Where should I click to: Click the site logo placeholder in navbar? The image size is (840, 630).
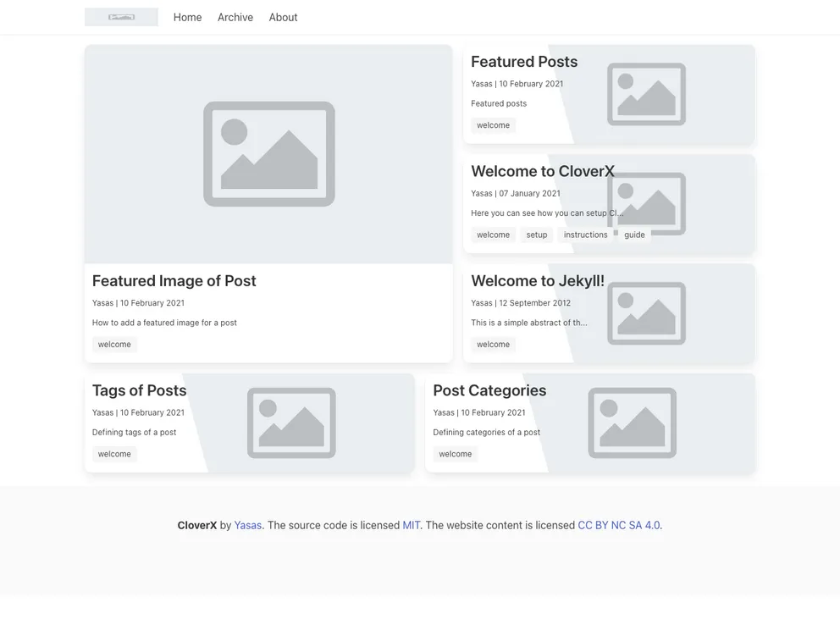point(121,17)
